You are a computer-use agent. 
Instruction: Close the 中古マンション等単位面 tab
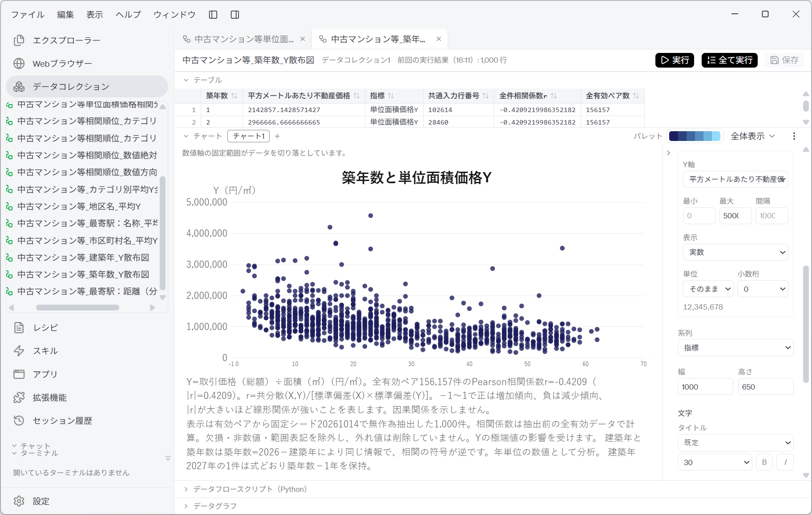pos(303,39)
